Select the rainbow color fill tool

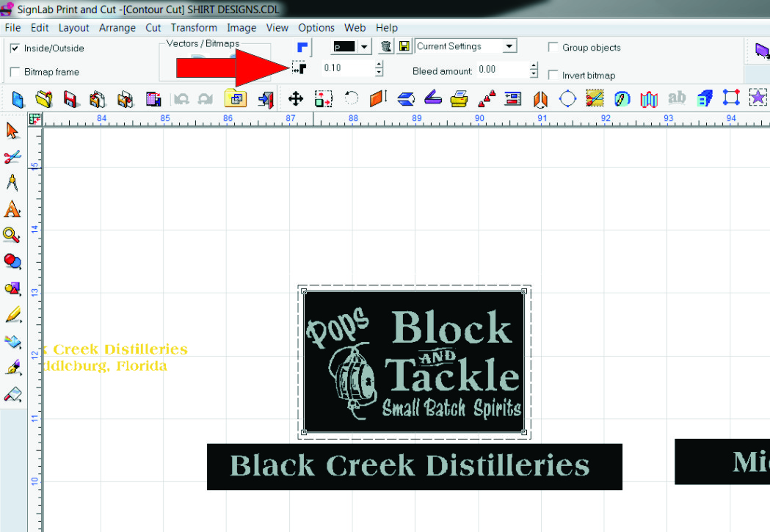[12, 341]
